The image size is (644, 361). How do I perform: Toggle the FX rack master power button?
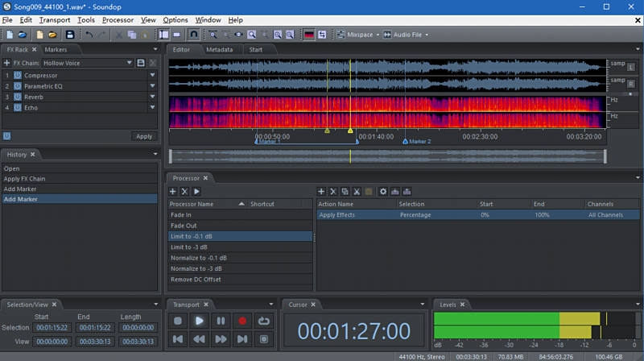[7, 136]
